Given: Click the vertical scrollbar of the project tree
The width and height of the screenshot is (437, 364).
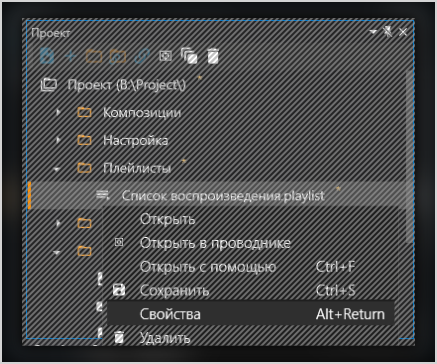Looking at the screenshot, I should coord(410,157).
